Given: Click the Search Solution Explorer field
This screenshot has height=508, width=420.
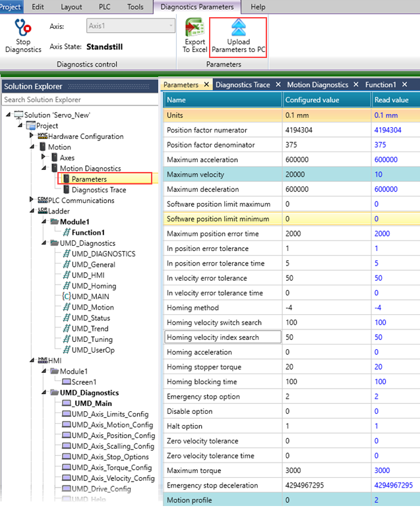Looking at the screenshot, I should 80,99.
